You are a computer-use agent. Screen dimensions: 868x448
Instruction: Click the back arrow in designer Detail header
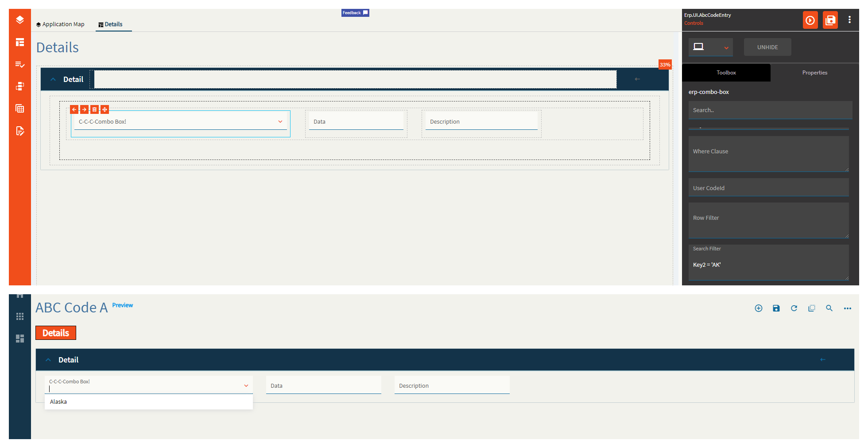637,79
